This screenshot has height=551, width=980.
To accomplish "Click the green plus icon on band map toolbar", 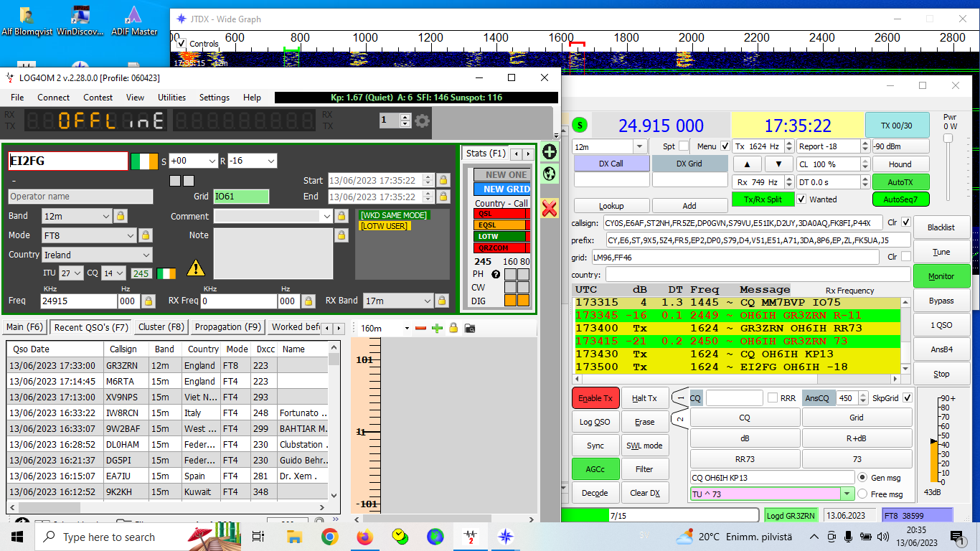I will coord(436,328).
